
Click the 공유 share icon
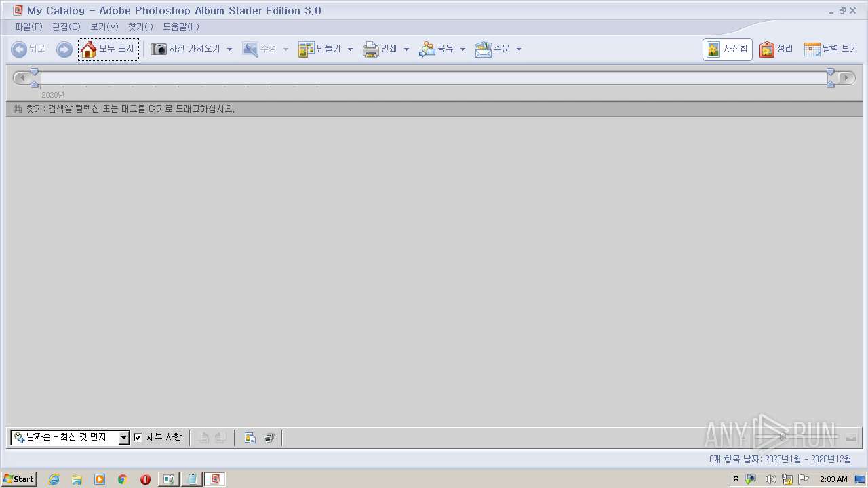coord(427,49)
